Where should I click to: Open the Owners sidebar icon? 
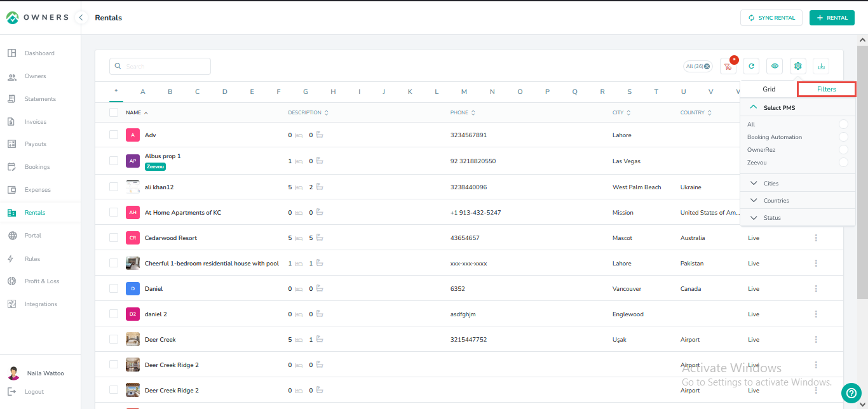pyautogui.click(x=11, y=76)
